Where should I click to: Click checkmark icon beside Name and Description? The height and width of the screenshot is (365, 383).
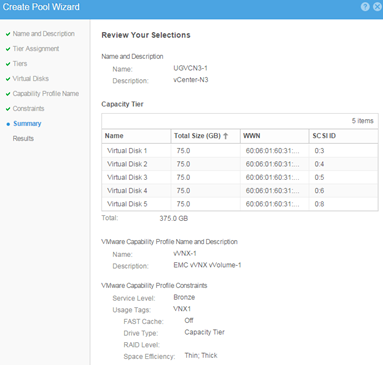point(8,34)
